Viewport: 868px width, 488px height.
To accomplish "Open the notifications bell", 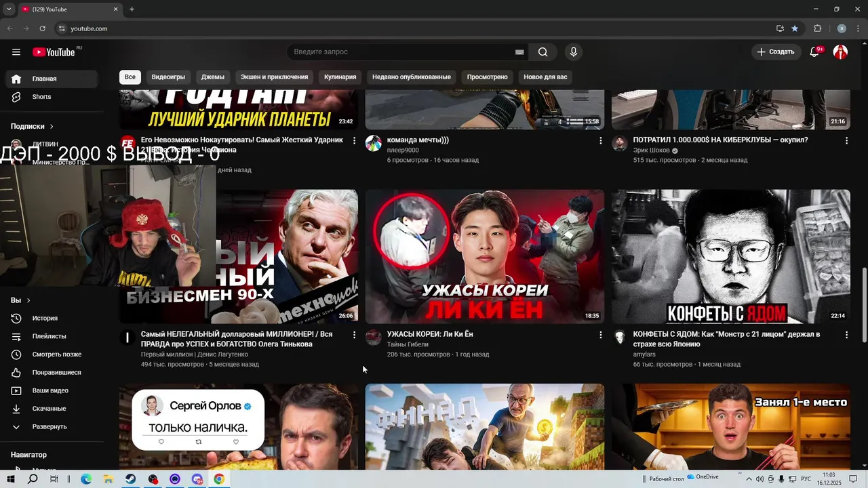I will 815,52.
